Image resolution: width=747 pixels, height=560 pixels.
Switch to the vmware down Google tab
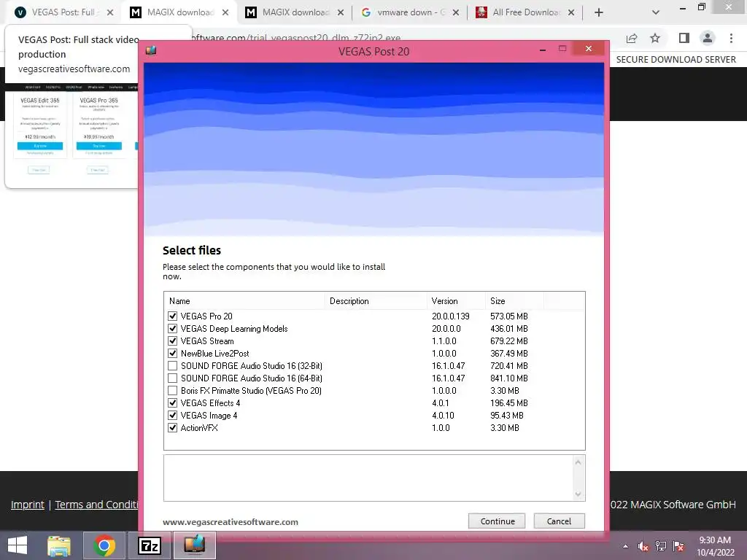[x=411, y=12]
